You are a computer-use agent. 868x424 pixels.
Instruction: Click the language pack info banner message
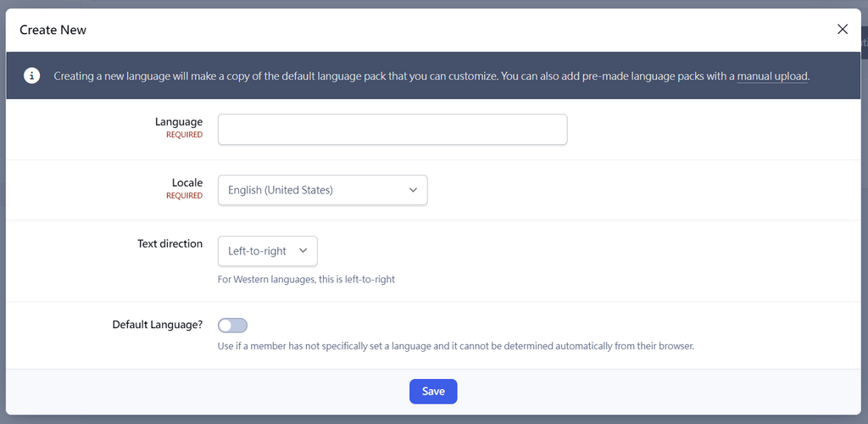pyautogui.click(x=431, y=75)
